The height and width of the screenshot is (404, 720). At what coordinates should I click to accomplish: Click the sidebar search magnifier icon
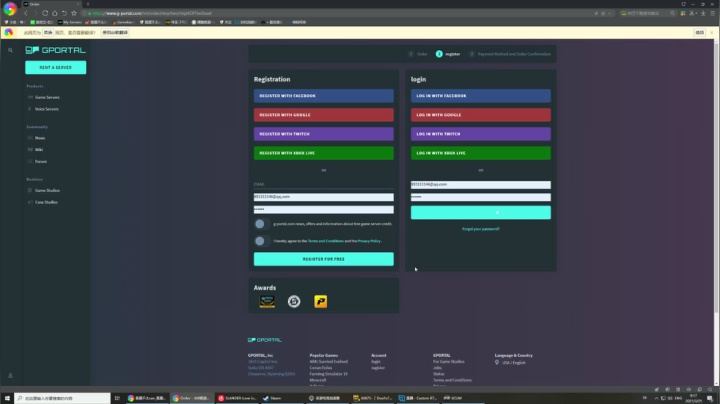tap(10, 50)
